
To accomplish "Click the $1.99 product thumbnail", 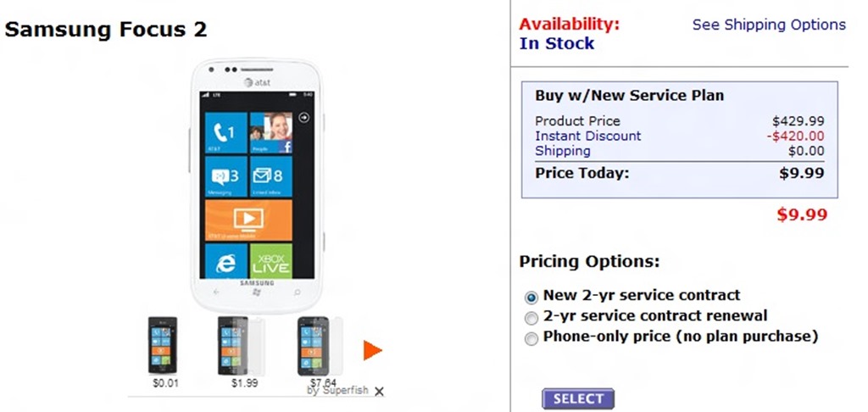I will coord(240,346).
